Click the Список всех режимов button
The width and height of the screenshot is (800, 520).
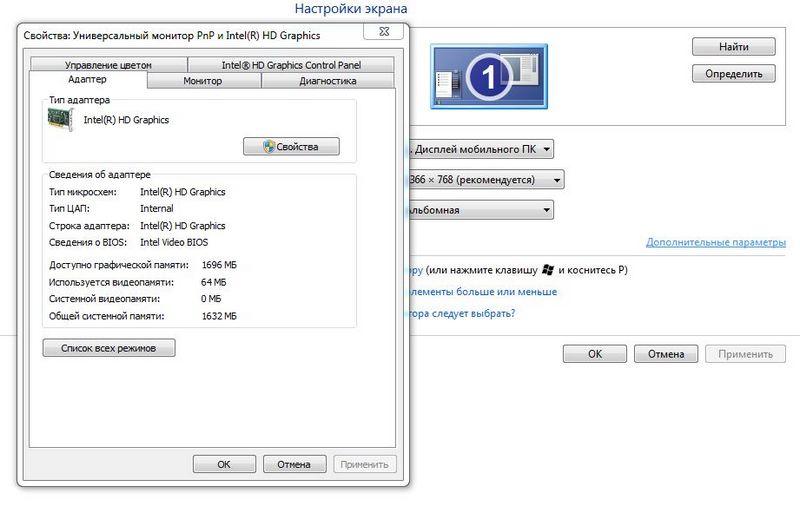click(x=109, y=348)
